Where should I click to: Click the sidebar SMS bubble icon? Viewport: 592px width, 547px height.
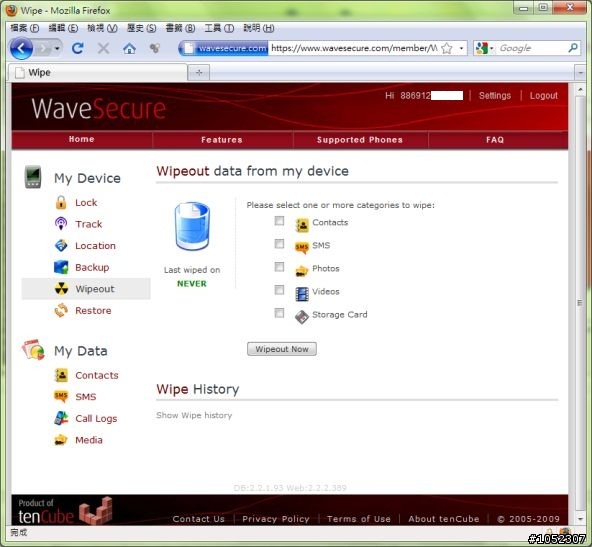coord(61,396)
